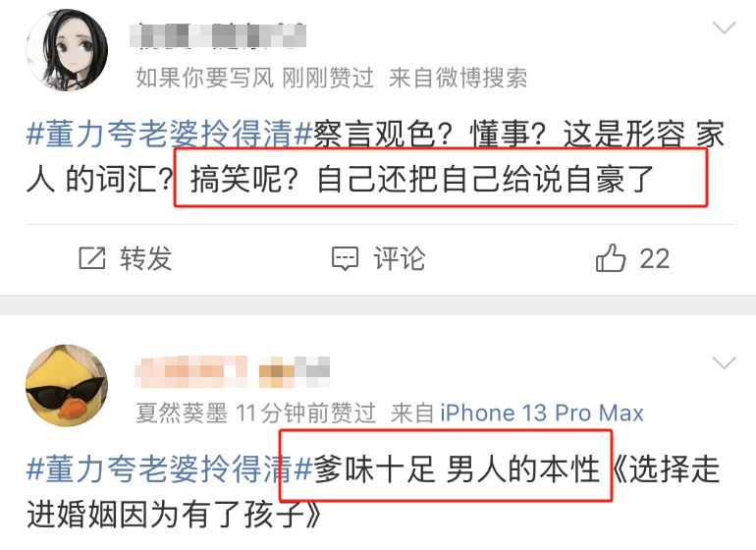The width and height of the screenshot is (756, 550).
Task: Click the repost (转发) share icon
Action: 92,258
